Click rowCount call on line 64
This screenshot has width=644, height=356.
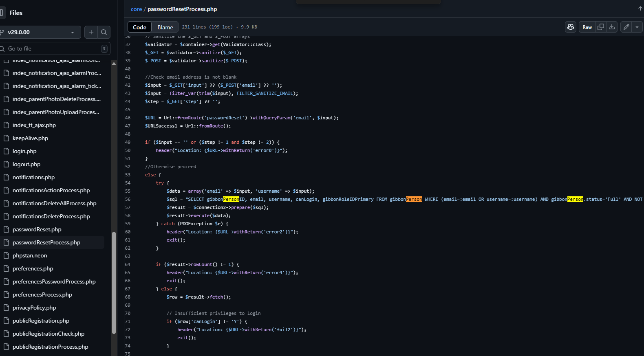201,264
